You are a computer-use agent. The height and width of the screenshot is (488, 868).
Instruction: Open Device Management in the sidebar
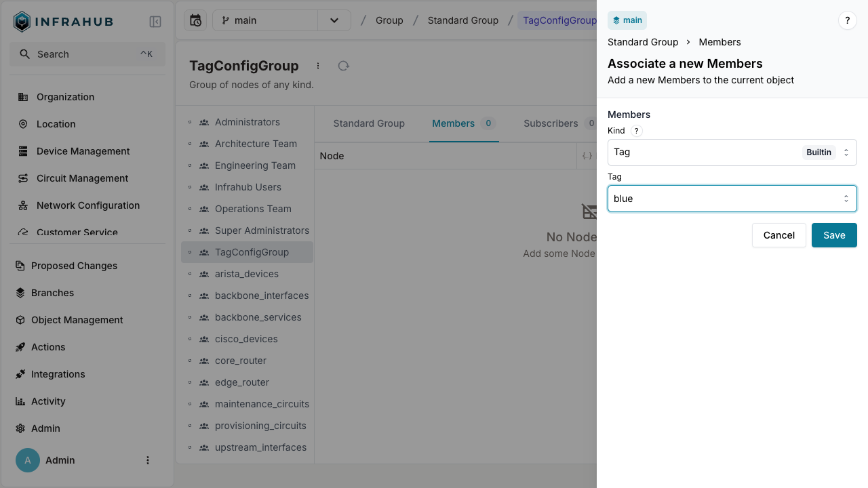click(x=83, y=151)
